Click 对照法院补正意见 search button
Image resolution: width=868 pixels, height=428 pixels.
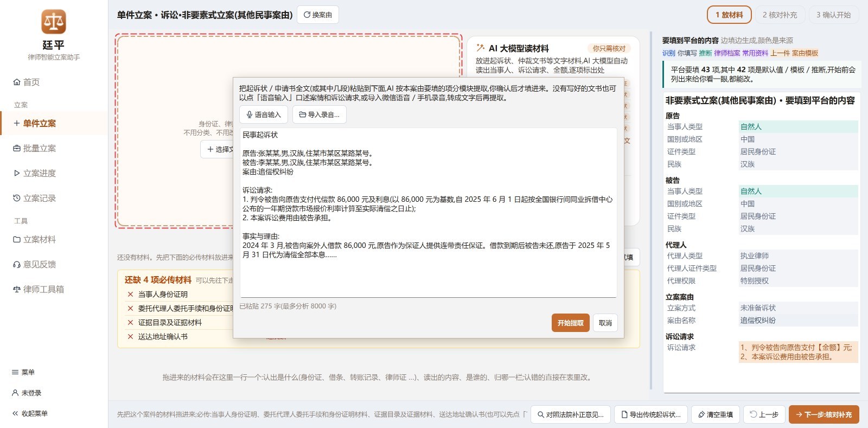click(x=571, y=414)
